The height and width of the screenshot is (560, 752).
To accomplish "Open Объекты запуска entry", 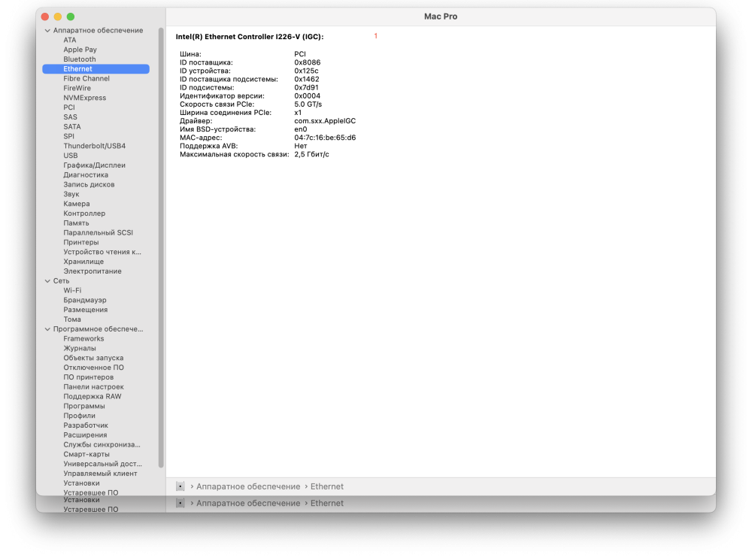I will pyautogui.click(x=93, y=358).
